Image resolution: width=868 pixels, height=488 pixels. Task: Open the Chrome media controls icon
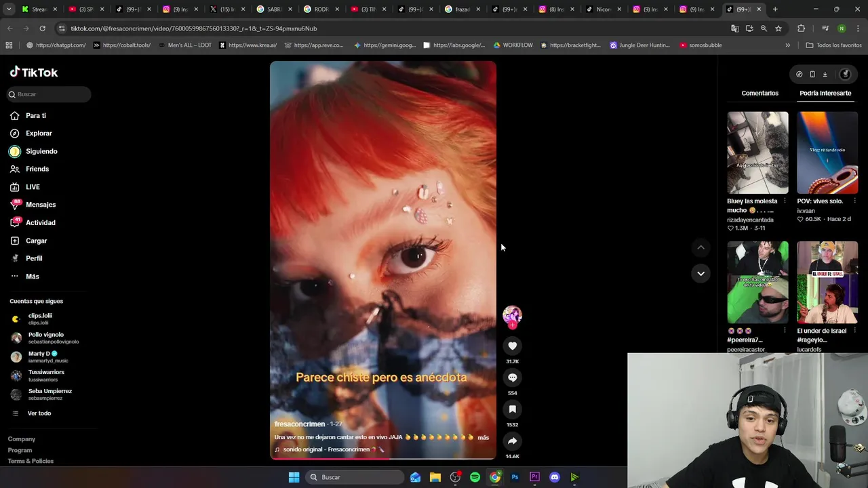(x=825, y=28)
